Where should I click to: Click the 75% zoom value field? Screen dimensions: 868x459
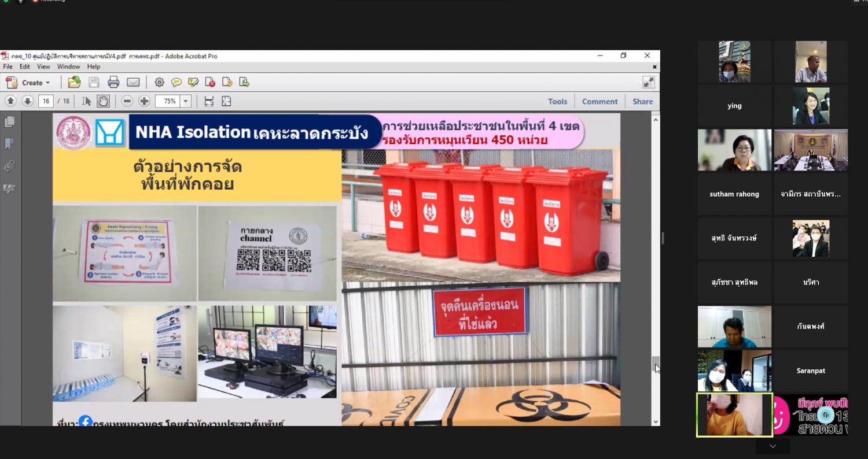(x=168, y=101)
